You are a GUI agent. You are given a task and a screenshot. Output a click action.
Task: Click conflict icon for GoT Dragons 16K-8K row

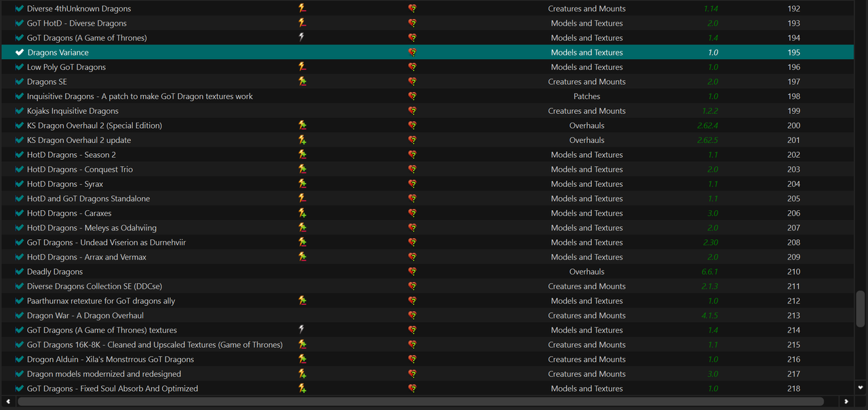302,345
